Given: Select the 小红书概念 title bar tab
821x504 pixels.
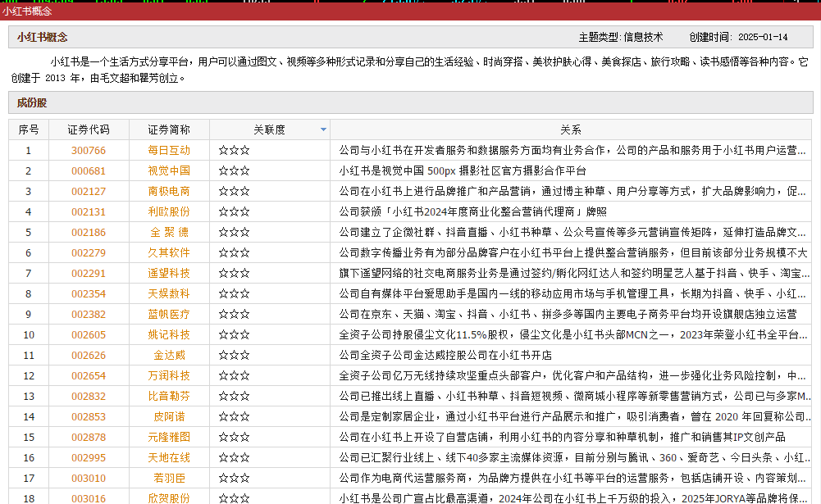Looking at the screenshot, I should 27,11.
